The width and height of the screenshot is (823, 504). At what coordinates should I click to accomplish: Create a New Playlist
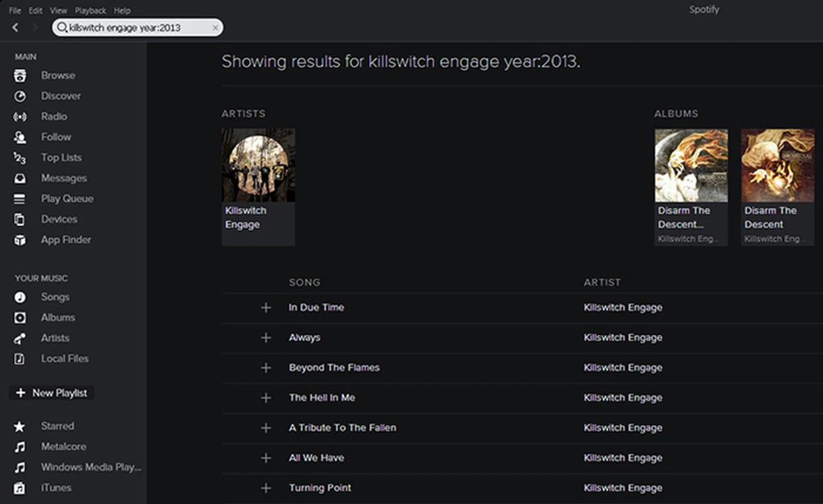[x=52, y=393]
